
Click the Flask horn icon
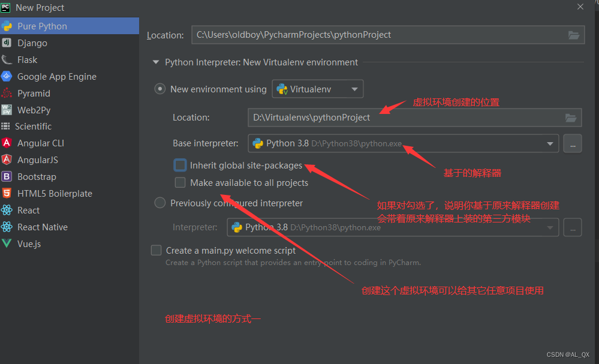coord(7,59)
